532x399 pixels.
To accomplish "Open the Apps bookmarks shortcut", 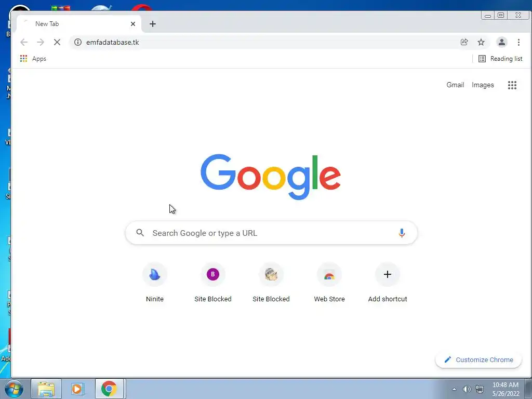I will pyautogui.click(x=33, y=59).
